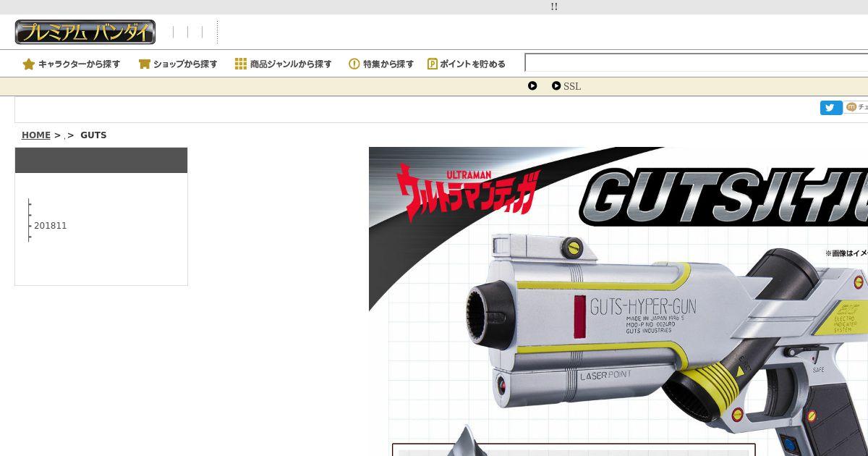Click the star icon for キャラクターから探す
The width and height of the screenshot is (868, 456).
point(29,64)
